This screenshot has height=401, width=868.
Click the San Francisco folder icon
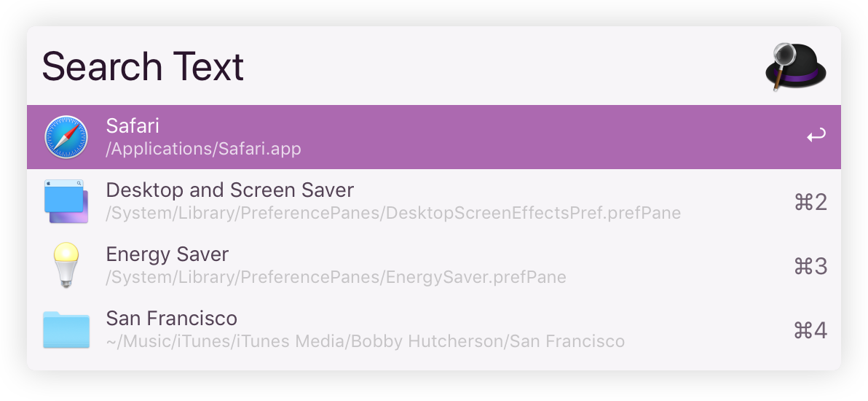[x=66, y=330]
